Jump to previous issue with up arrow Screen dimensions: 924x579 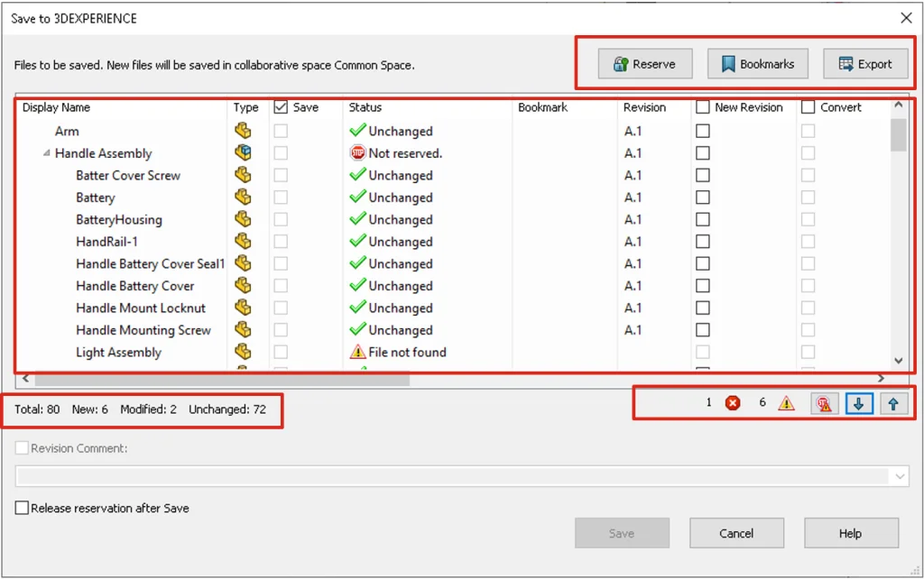pyautogui.click(x=893, y=404)
